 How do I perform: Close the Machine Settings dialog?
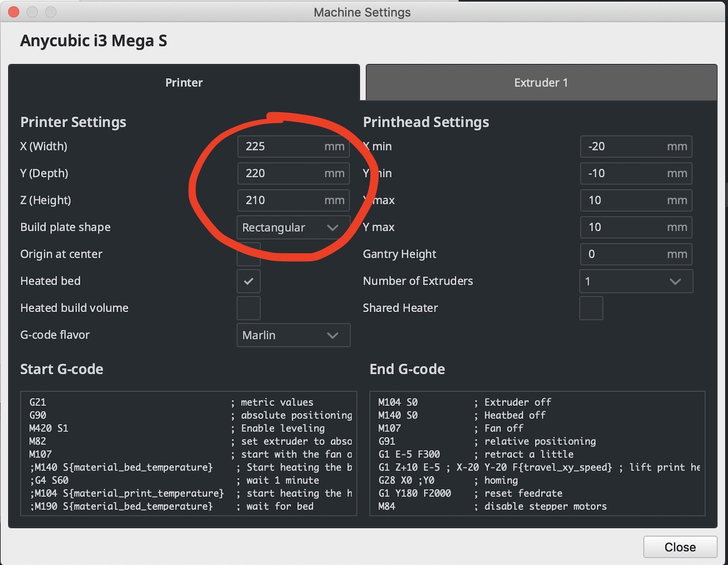680,547
